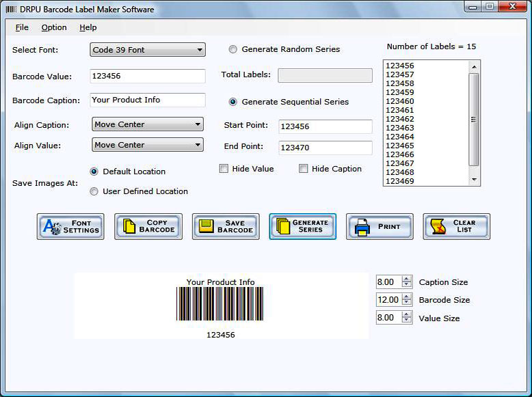The width and height of the screenshot is (532, 397).
Task: Open the File menu
Action: [x=22, y=27]
